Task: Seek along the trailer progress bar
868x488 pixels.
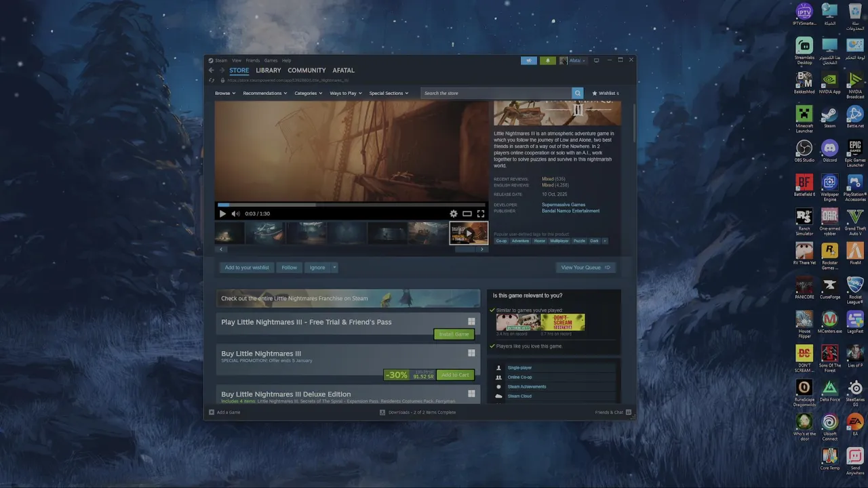Action: tap(351, 204)
